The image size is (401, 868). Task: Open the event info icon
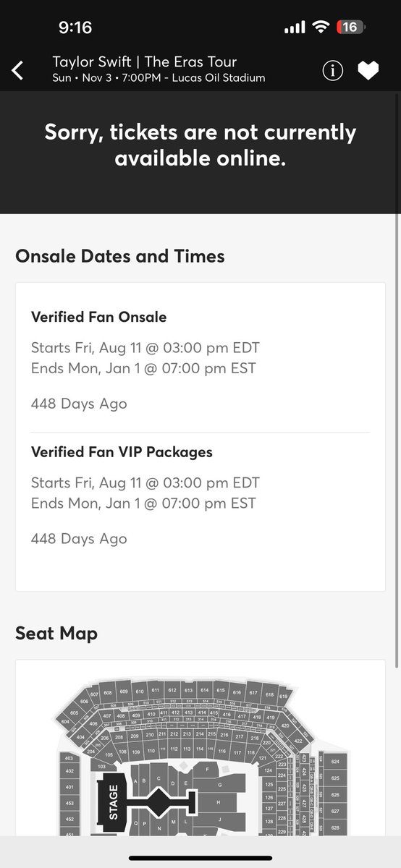coord(332,70)
